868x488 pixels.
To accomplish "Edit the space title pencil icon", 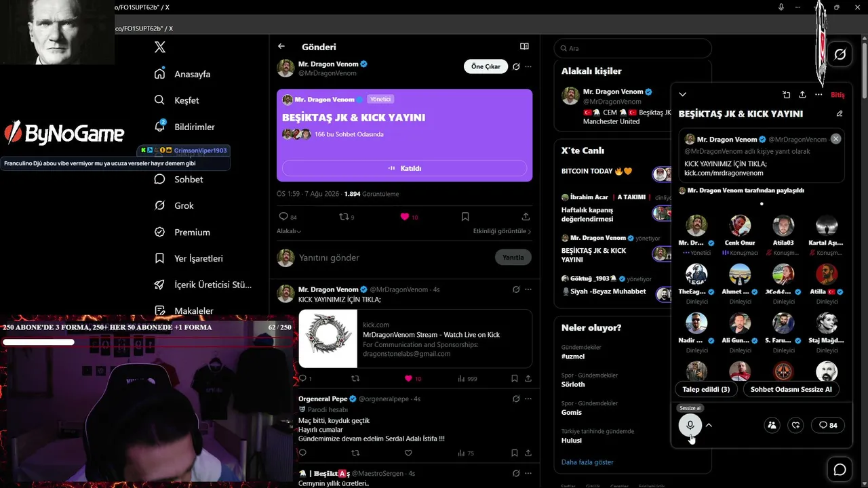I will coord(840,114).
